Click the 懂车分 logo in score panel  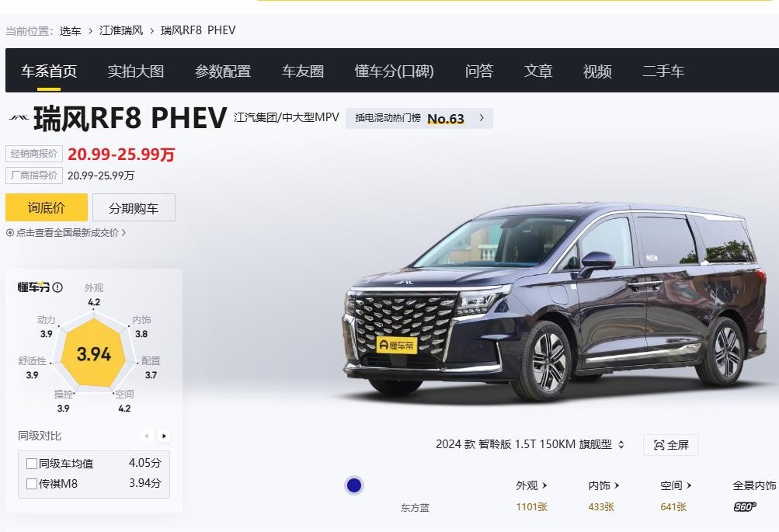(33, 287)
